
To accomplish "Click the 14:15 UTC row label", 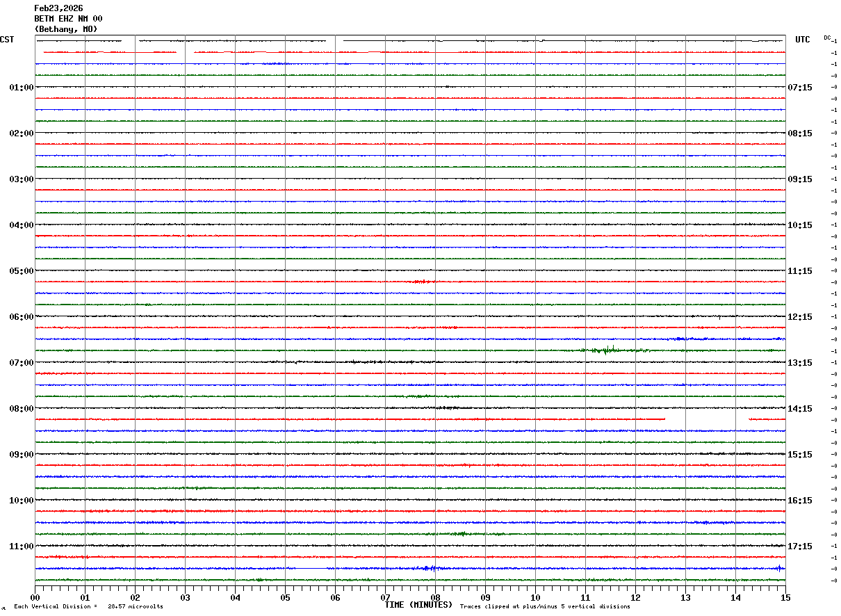I will tap(800, 409).
